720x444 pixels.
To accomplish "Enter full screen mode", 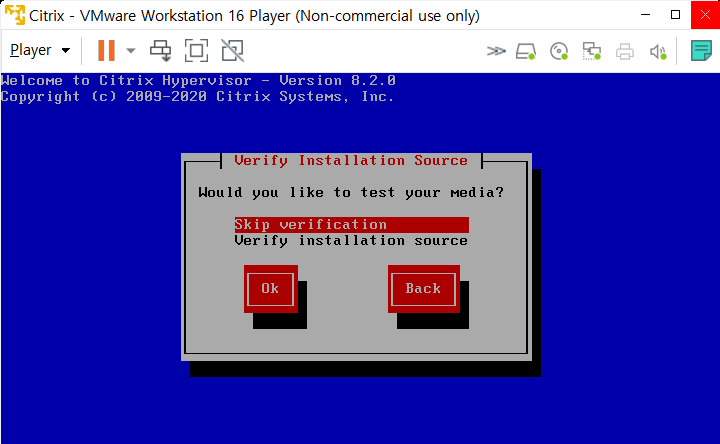I will tap(197, 51).
